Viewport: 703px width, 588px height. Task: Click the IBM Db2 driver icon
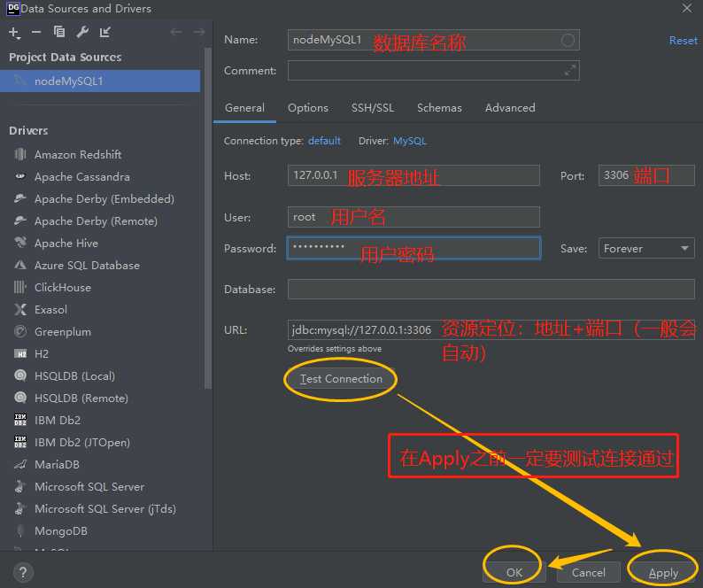point(20,420)
